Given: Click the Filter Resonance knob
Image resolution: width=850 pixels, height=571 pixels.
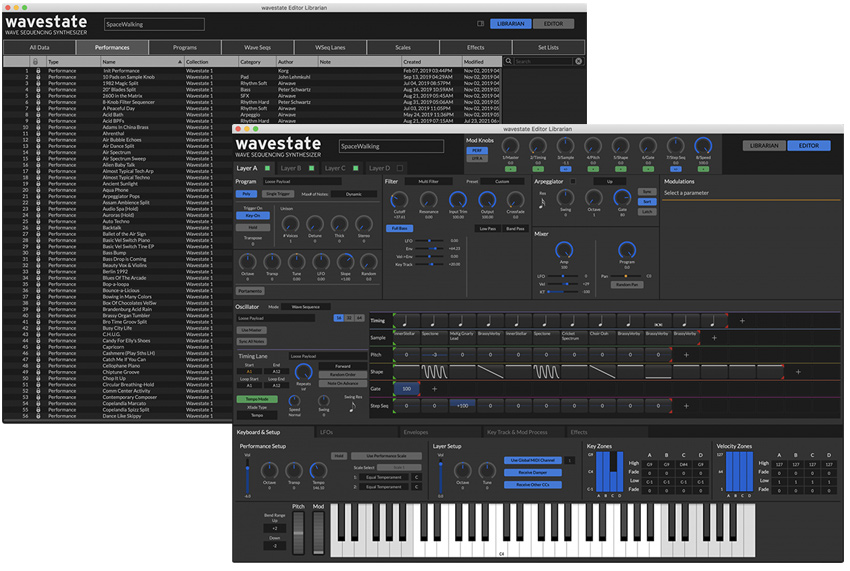Looking at the screenshot, I should (x=428, y=200).
